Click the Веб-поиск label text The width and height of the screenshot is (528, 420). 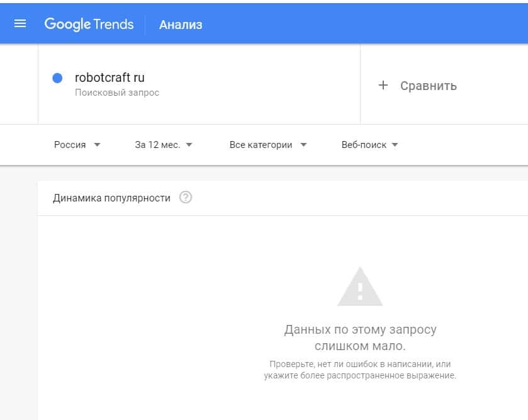pos(364,145)
